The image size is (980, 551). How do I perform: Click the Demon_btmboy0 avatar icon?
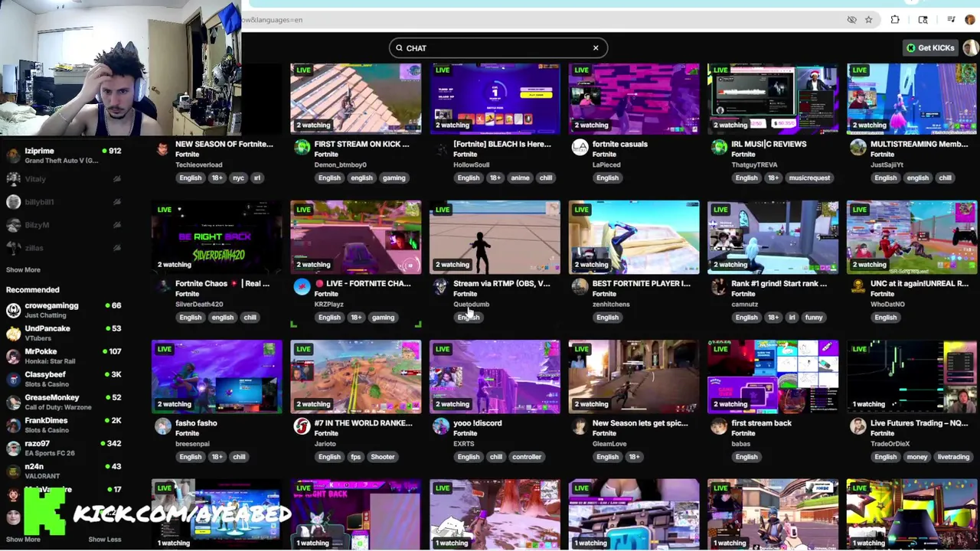click(x=302, y=148)
